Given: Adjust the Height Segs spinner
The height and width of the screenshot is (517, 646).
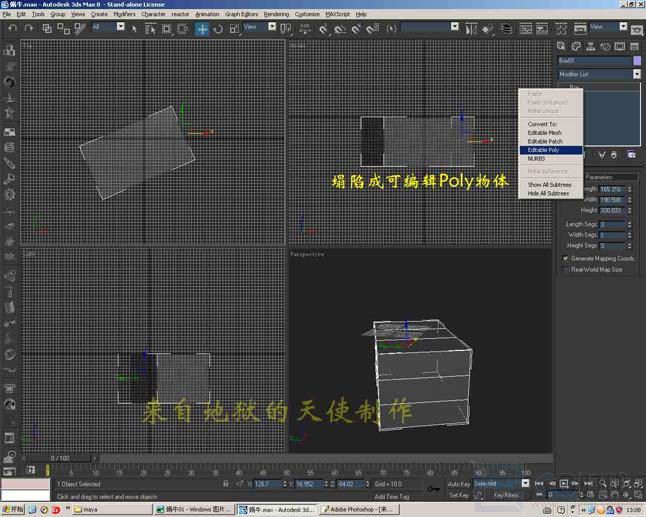Looking at the screenshot, I should click(630, 245).
